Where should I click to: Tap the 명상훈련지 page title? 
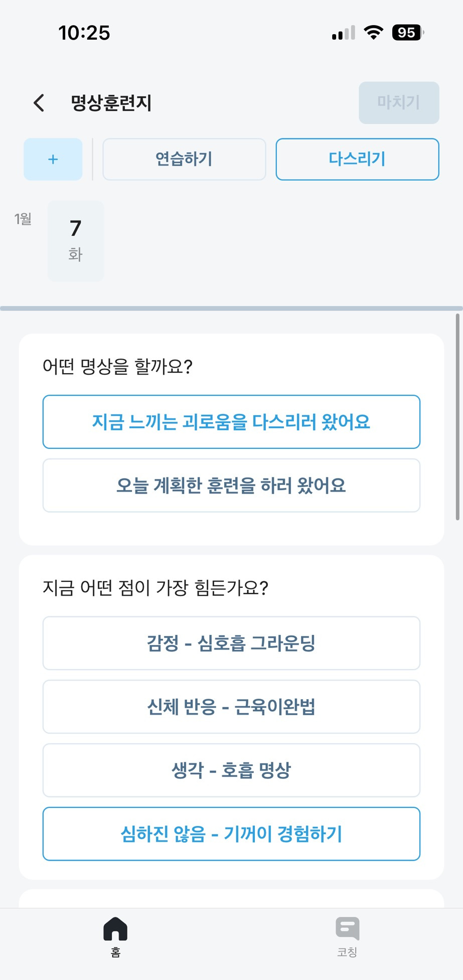click(x=111, y=103)
